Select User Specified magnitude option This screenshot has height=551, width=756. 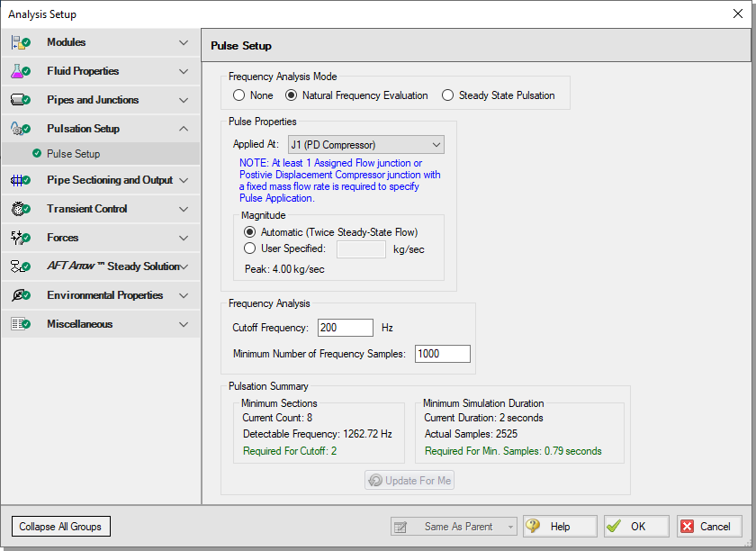(249, 248)
